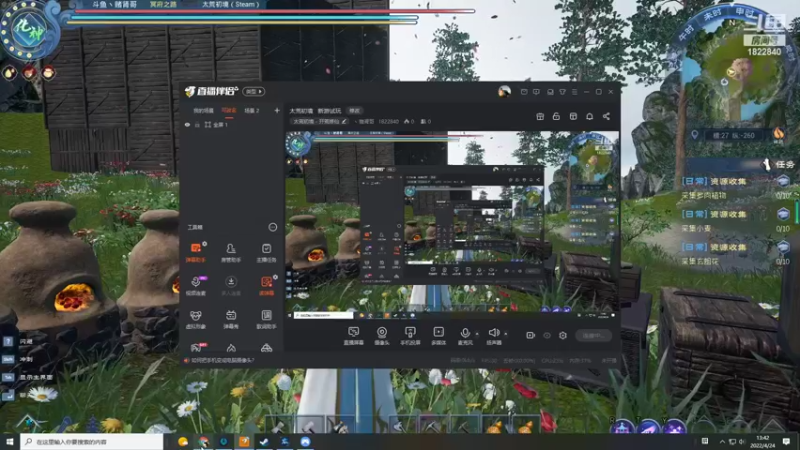Switch to the 场景 2 tab
This screenshot has height=450, width=800.
point(252,110)
